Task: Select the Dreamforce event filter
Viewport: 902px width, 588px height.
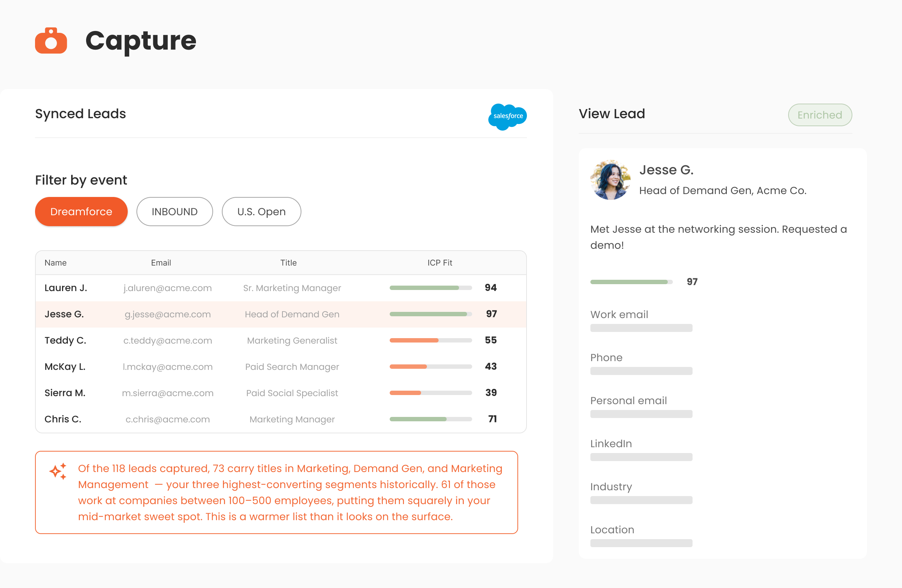Action: [81, 212]
